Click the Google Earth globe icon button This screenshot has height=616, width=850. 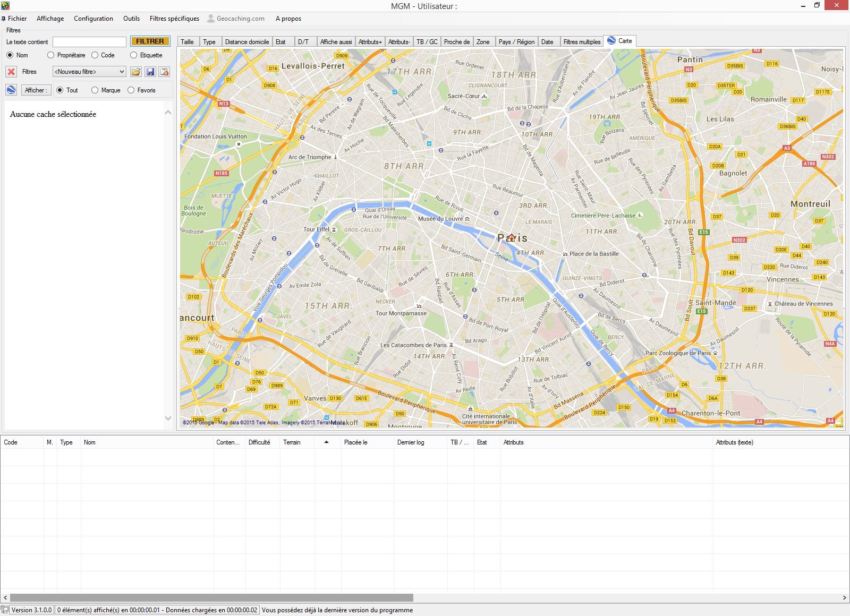11,90
